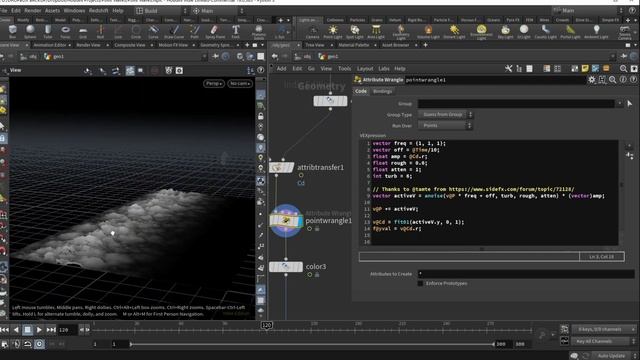Create an Area Light from the shelf
This screenshot has width=640, height=360.
click(x=376, y=31)
